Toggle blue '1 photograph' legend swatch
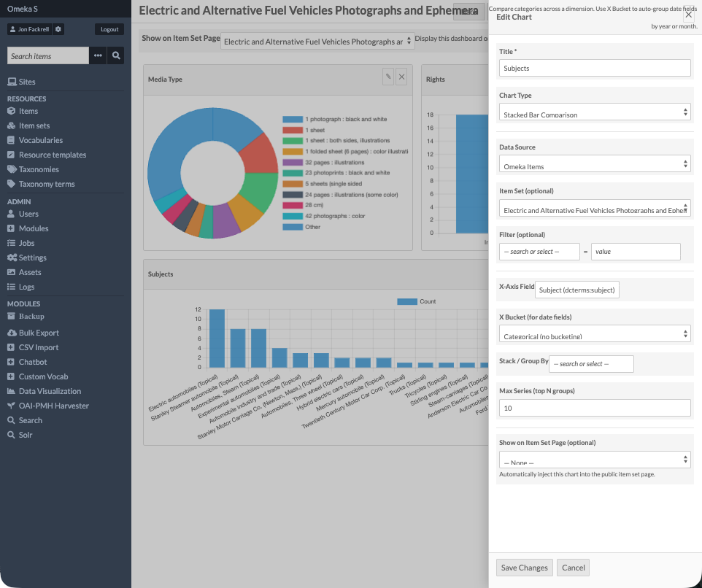 click(x=293, y=119)
